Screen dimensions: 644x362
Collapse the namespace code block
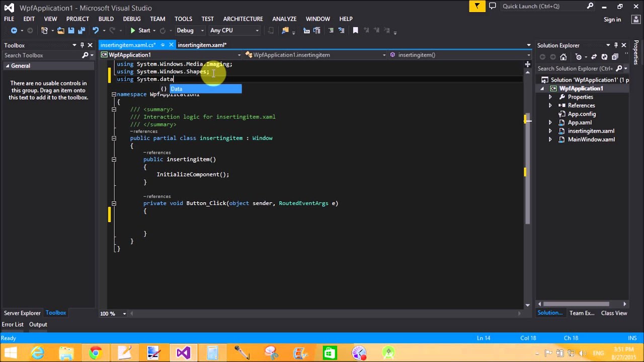click(x=114, y=95)
